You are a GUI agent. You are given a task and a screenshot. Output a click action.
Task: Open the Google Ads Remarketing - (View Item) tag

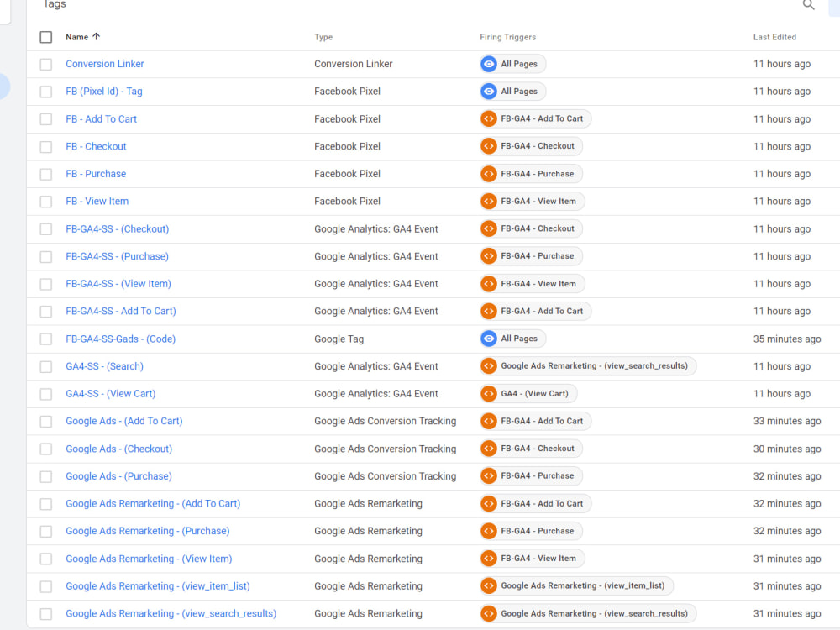[149, 559]
